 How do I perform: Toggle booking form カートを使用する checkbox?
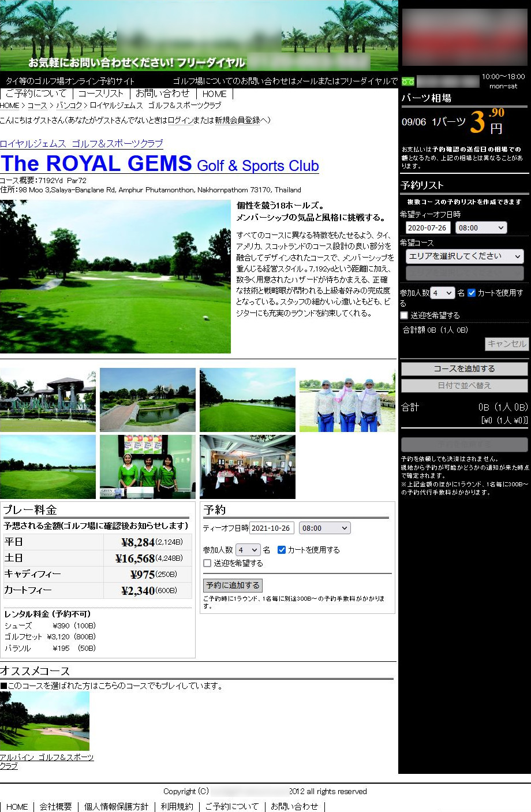[x=282, y=550]
